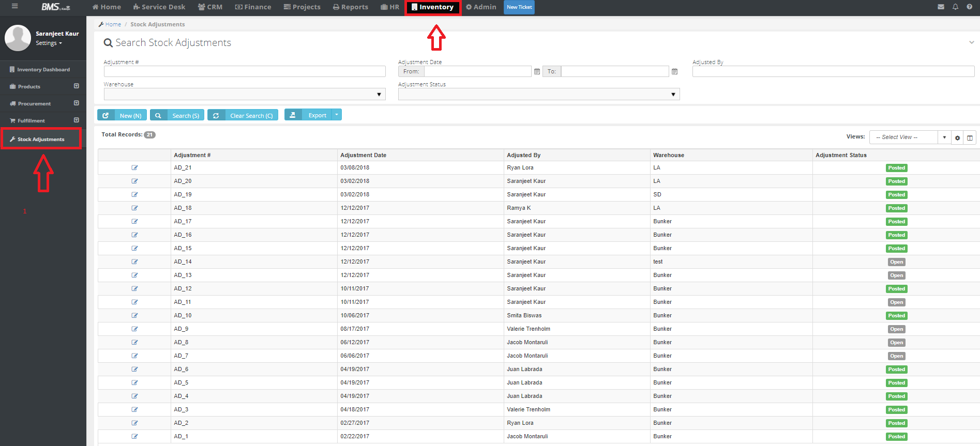980x446 pixels.
Task: Click the edit icon for AD_20
Action: coord(134,181)
